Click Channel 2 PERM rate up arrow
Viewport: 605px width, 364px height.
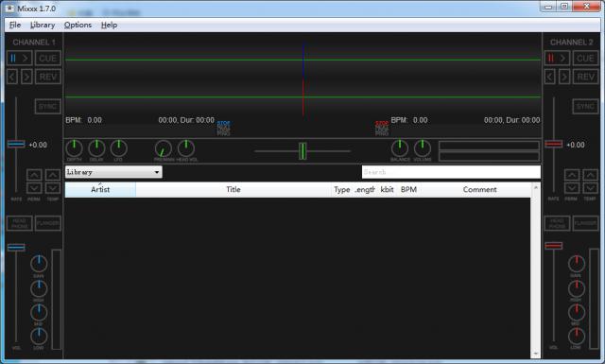pyautogui.click(x=572, y=175)
